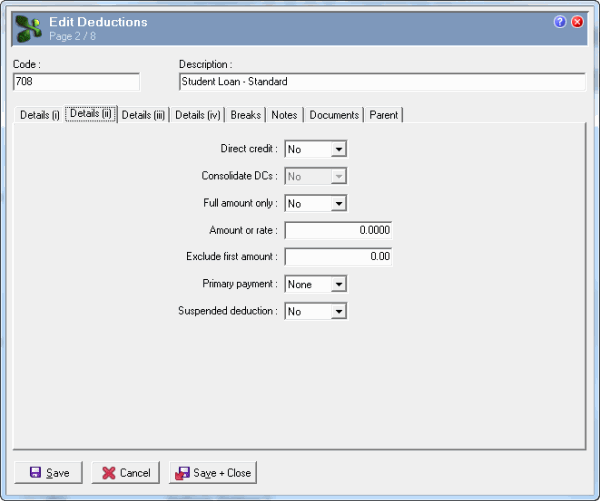Show the Parent tab
This screenshot has width=600, height=501.
point(383,115)
